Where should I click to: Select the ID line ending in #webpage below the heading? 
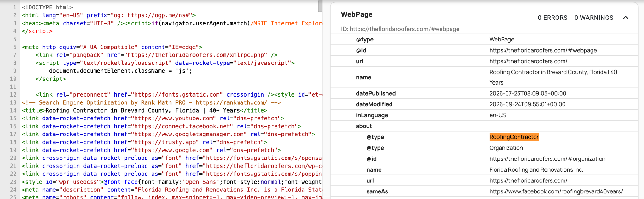(x=400, y=29)
